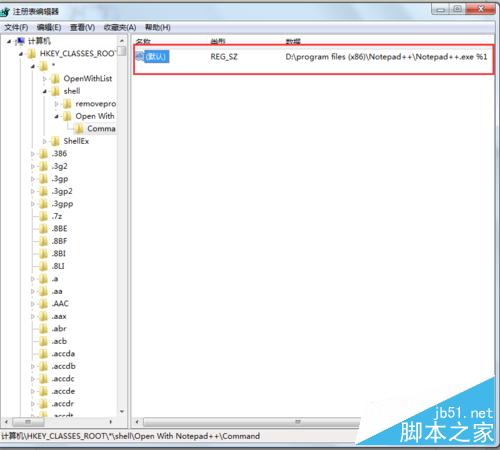Click the .8BE folder icon
Viewport: 500px width, 450px height.
pos(43,229)
